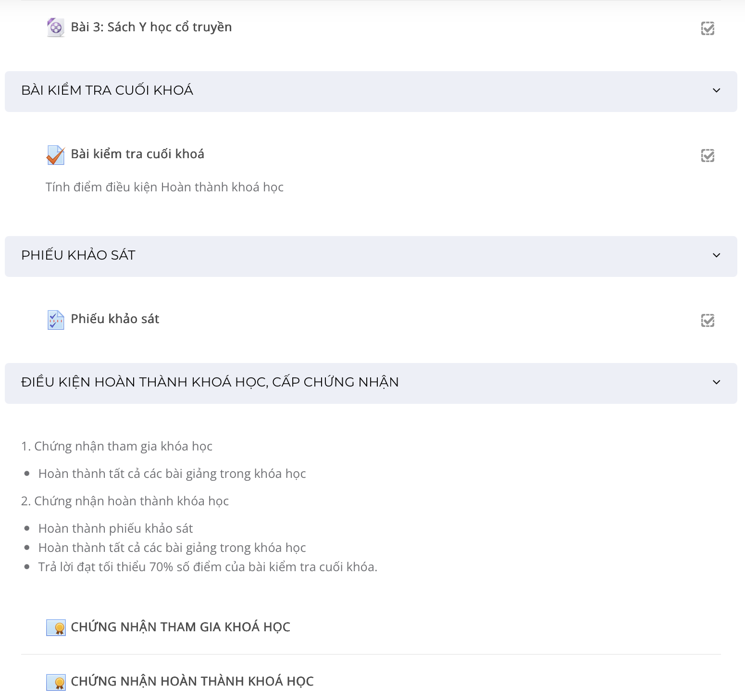Screen dimensions: 745x700
Task: Click text 2. Chứng nhận hoàn thành khóa học
Action: pos(125,501)
